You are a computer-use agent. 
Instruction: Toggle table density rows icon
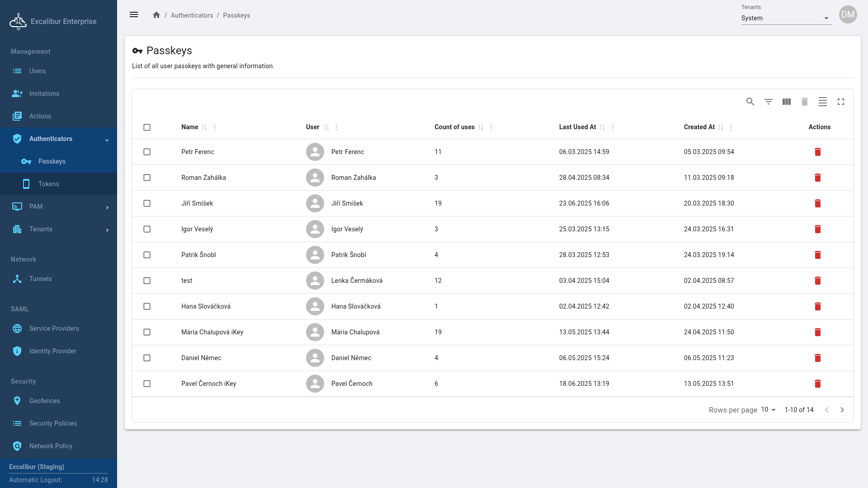[822, 102]
